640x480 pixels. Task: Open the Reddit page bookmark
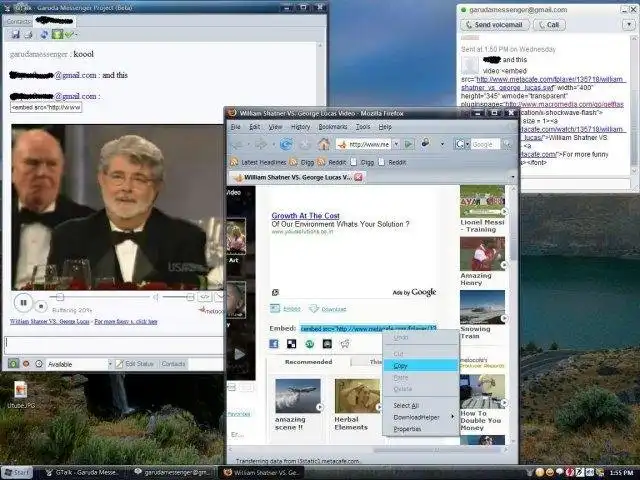[392, 162]
